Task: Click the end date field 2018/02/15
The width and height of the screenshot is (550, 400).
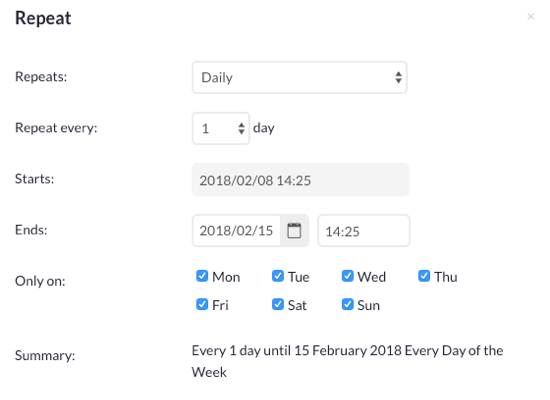Action: (x=236, y=231)
